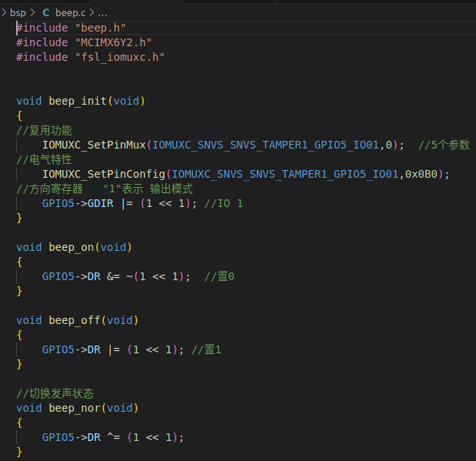
Task: Click the //电气特性 comment
Action: (45, 159)
